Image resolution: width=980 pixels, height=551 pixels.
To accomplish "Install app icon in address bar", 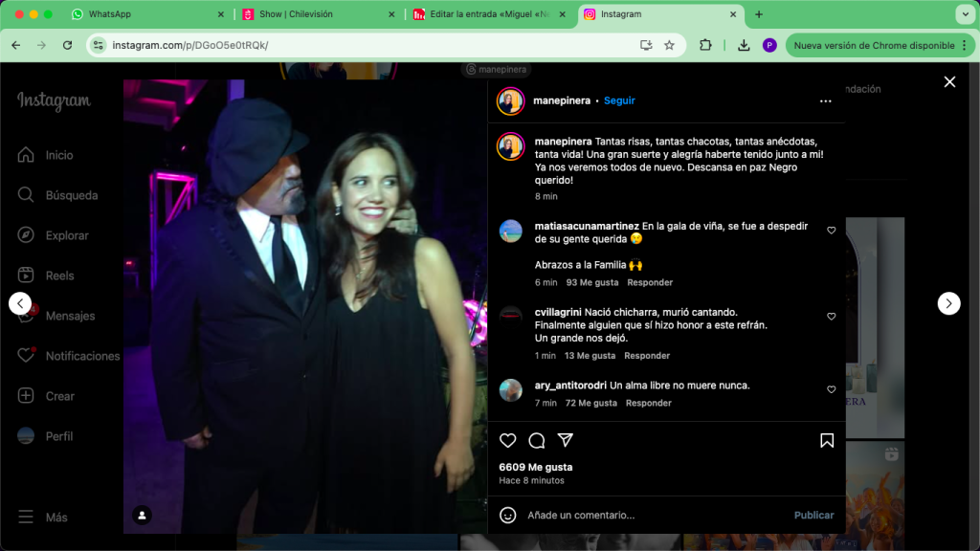I will pyautogui.click(x=646, y=45).
